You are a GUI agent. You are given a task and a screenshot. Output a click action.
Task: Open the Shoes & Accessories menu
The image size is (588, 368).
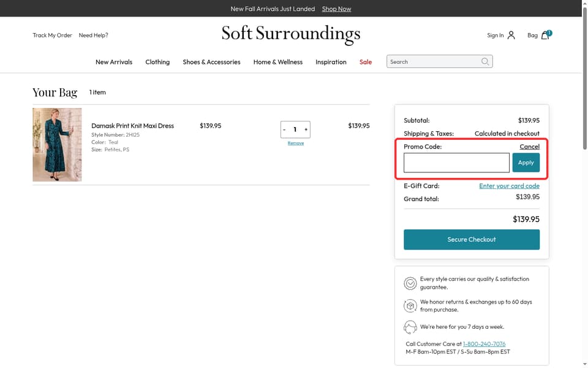click(x=211, y=62)
